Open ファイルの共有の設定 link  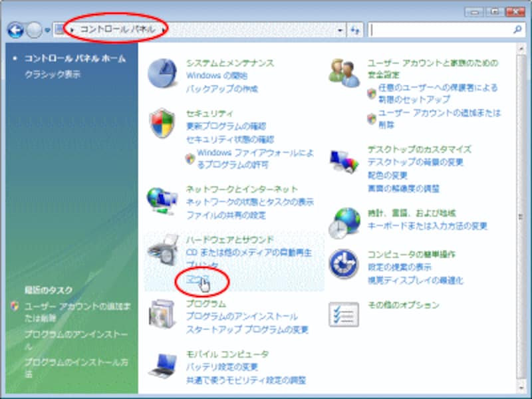[x=226, y=215]
